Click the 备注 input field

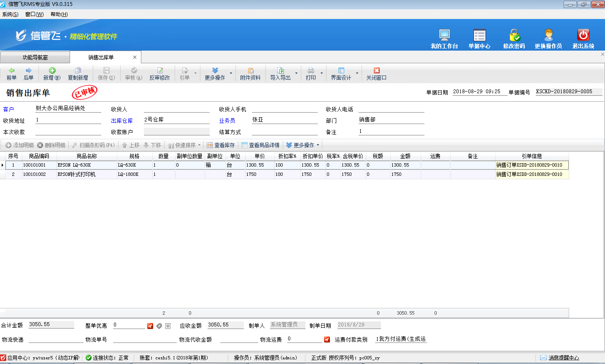391,132
